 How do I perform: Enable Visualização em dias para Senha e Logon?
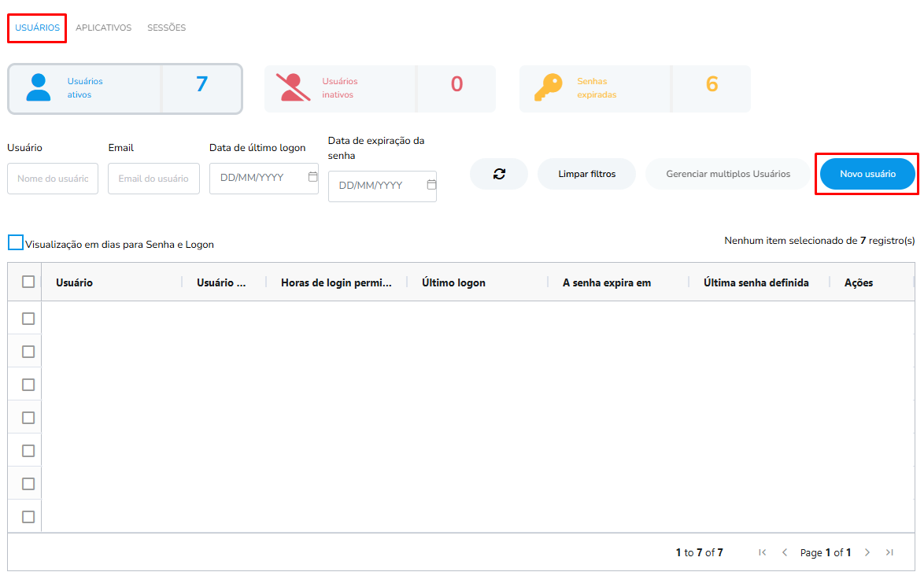coord(15,242)
